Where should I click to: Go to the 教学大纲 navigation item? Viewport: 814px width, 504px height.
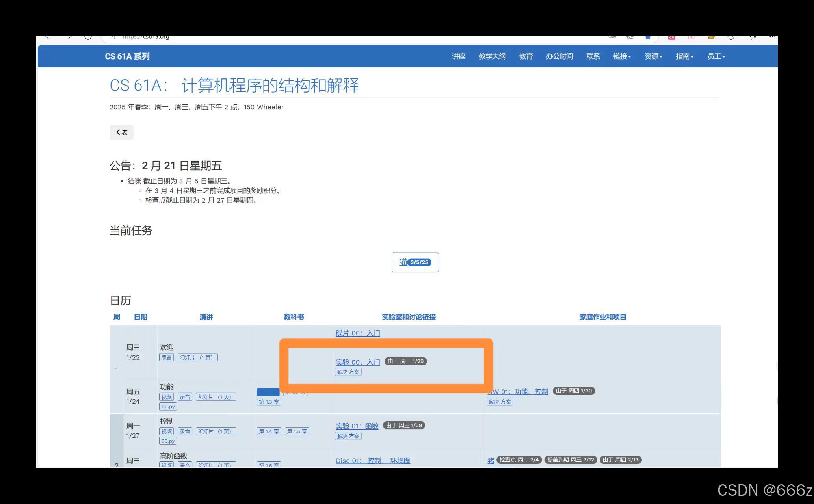pyautogui.click(x=492, y=56)
